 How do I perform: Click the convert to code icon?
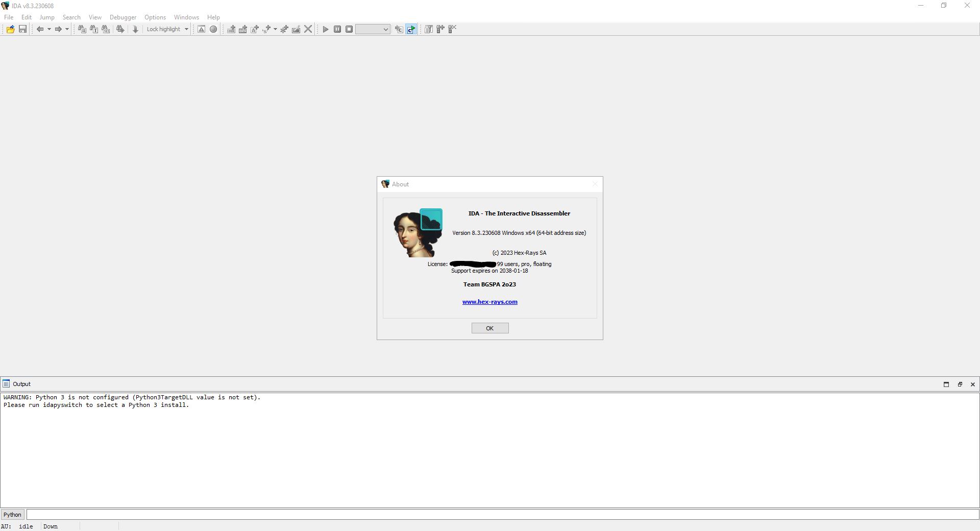click(x=231, y=29)
